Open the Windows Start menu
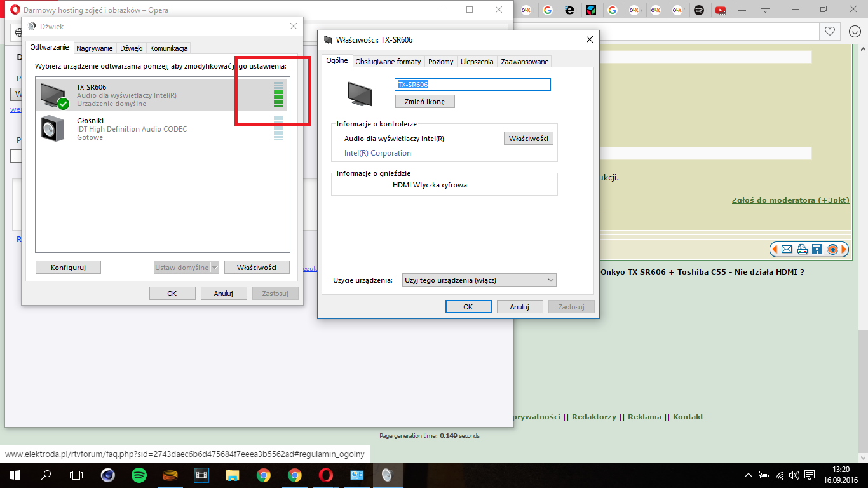Image resolution: width=868 pixels, height=488 pixels. pyautogui.click(x=15, y=475)
